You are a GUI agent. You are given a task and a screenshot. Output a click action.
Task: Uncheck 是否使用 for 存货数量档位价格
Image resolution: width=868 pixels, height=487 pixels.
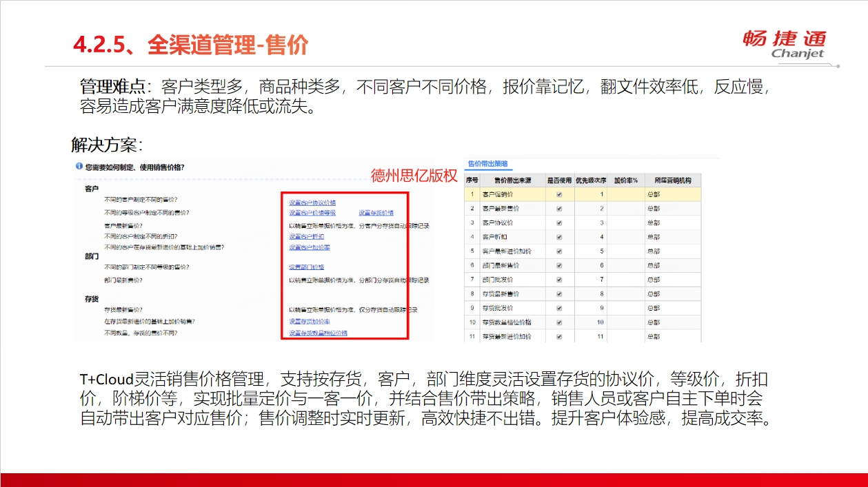pyautogui.click(x=559, y=322)
